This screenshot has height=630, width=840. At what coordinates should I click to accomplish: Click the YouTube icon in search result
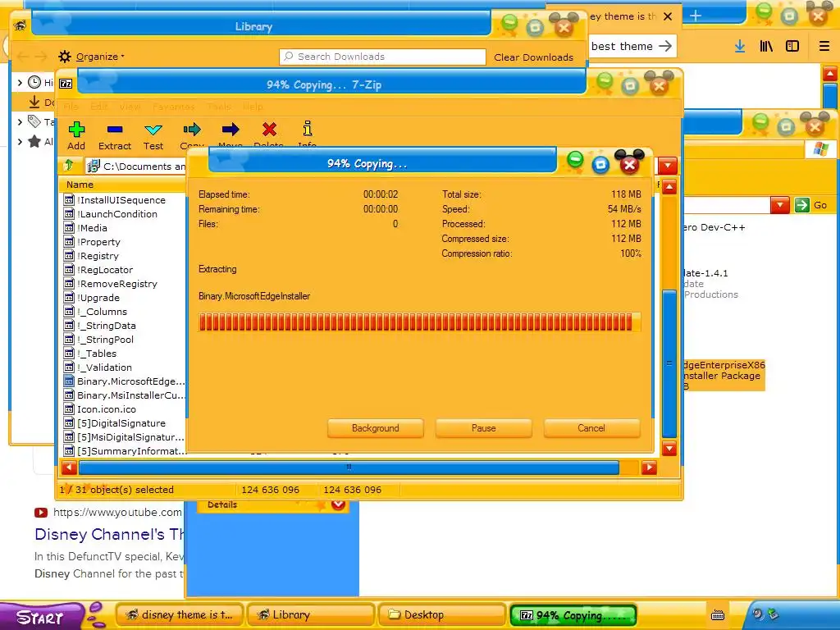point(41,513)
